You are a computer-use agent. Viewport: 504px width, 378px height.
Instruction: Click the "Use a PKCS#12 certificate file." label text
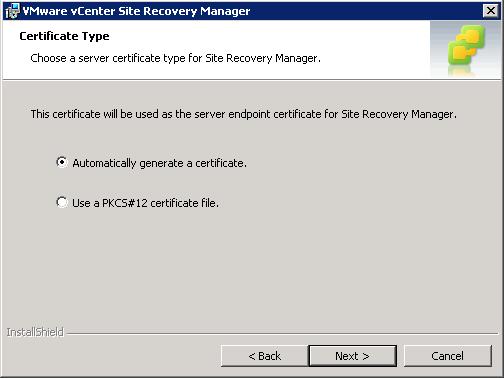point(145,203)
